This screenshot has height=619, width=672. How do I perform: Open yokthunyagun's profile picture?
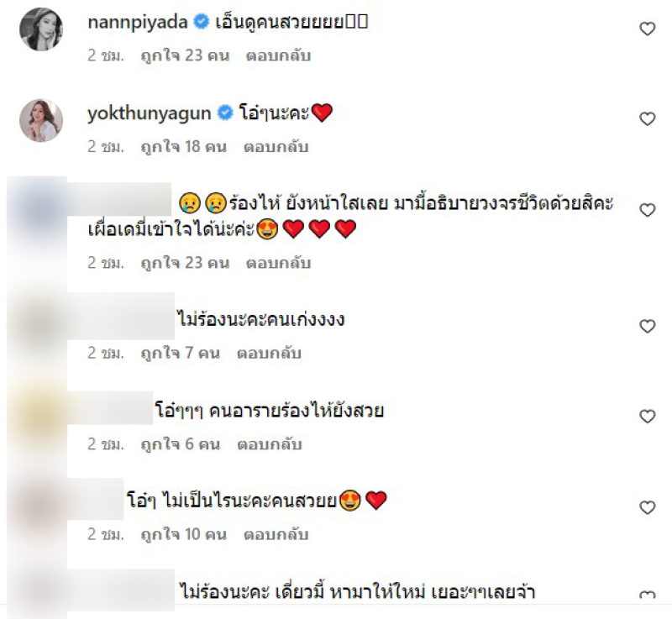coord(41,120)
